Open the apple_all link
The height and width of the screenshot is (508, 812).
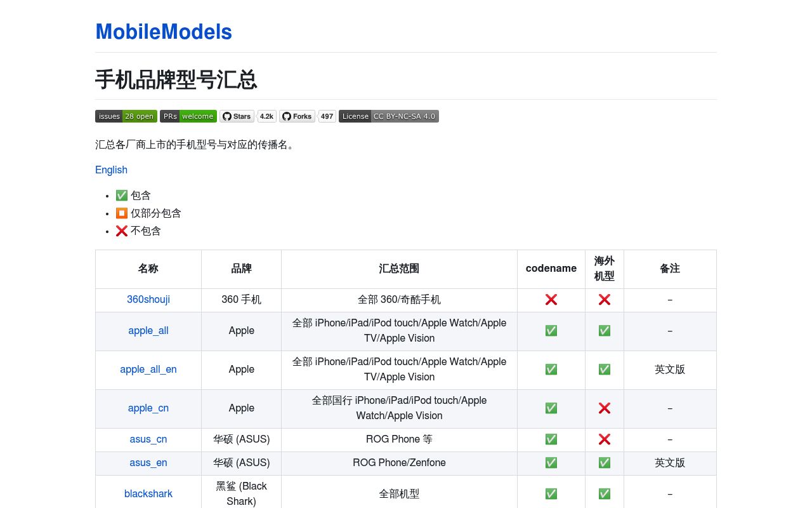[148, 330]
